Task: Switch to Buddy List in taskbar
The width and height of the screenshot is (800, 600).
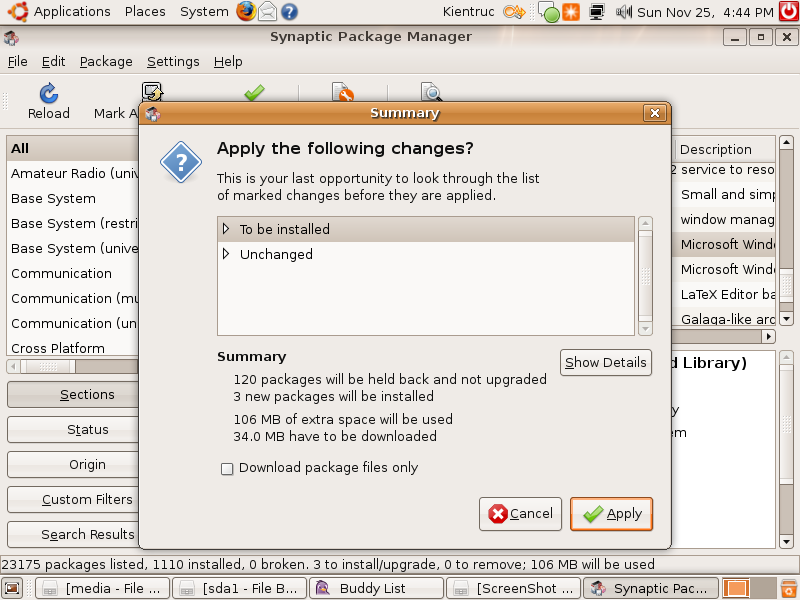Action: click(375, 588)
